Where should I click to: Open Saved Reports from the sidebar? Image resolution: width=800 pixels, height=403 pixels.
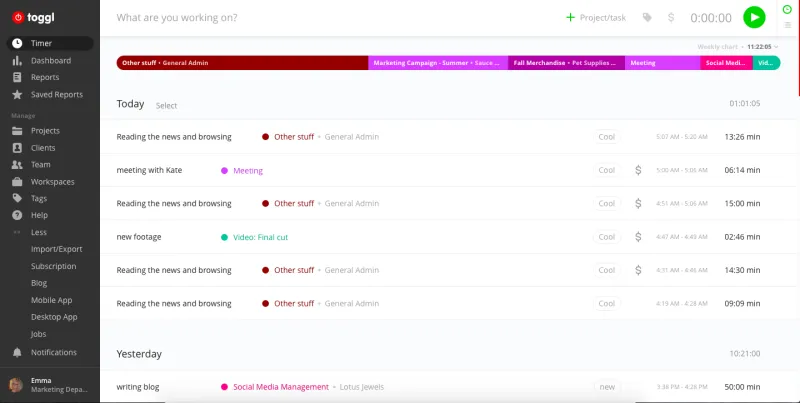coord(56,94)
